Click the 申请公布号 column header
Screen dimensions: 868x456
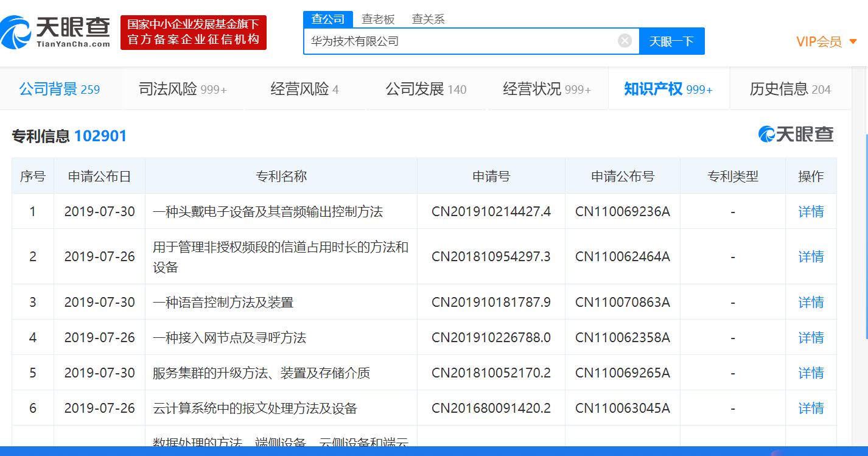(x=623, y=177)
